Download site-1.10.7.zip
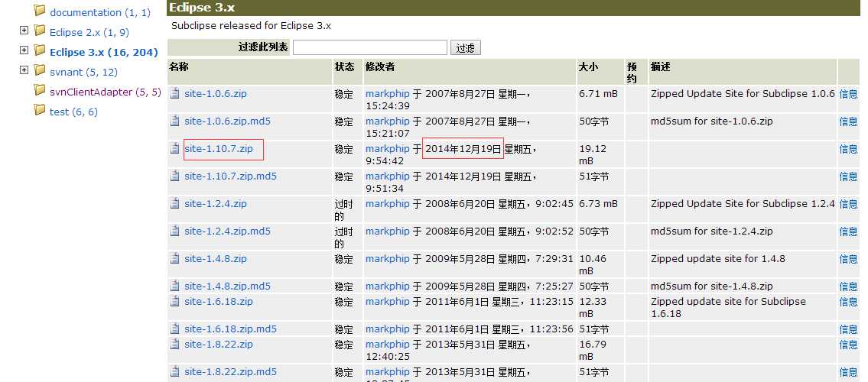Image resolution: width=868 pixels, height=382 pixels. point(219,149)
